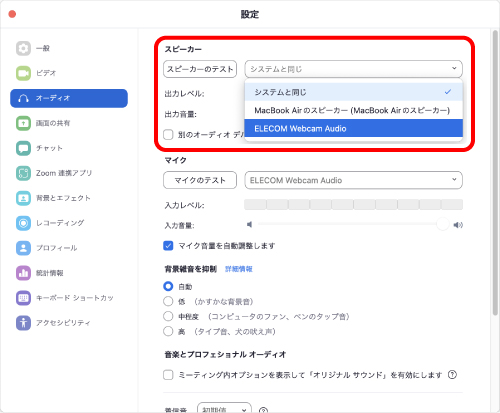Click the Recording (レコーディング) icon
This screenshot has height=413, width=500.
[x=23, y=223]
